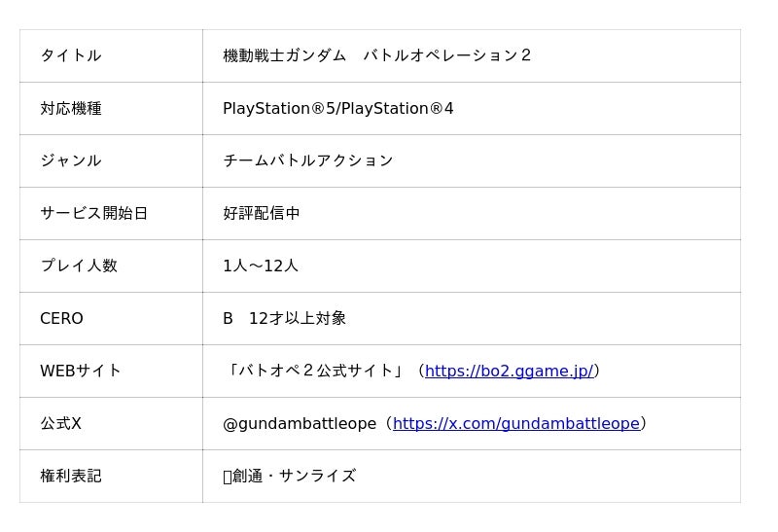Select the 公式X label cell
The width and height of the screenshot is (778, 532).
pos(60,424)
